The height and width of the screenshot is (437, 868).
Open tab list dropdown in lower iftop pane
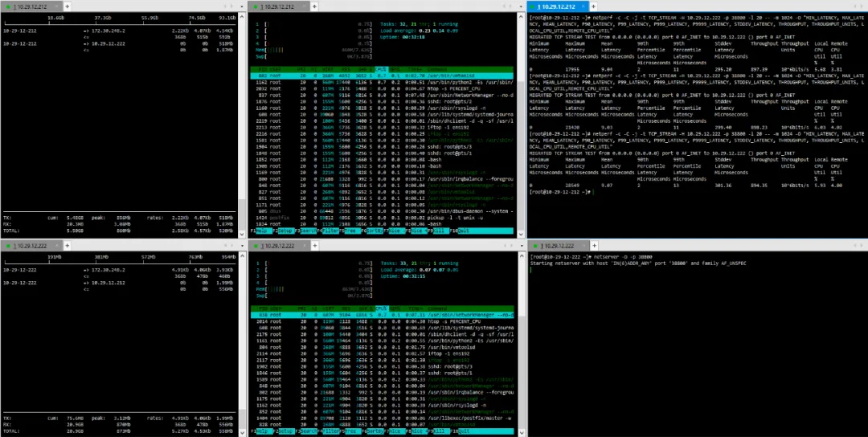(x=242, y=246)
